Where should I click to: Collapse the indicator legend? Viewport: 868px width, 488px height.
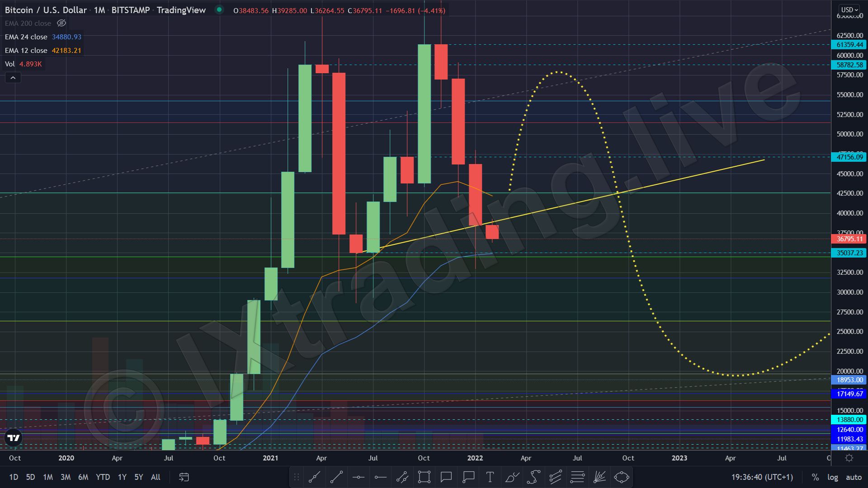point(13,78)
